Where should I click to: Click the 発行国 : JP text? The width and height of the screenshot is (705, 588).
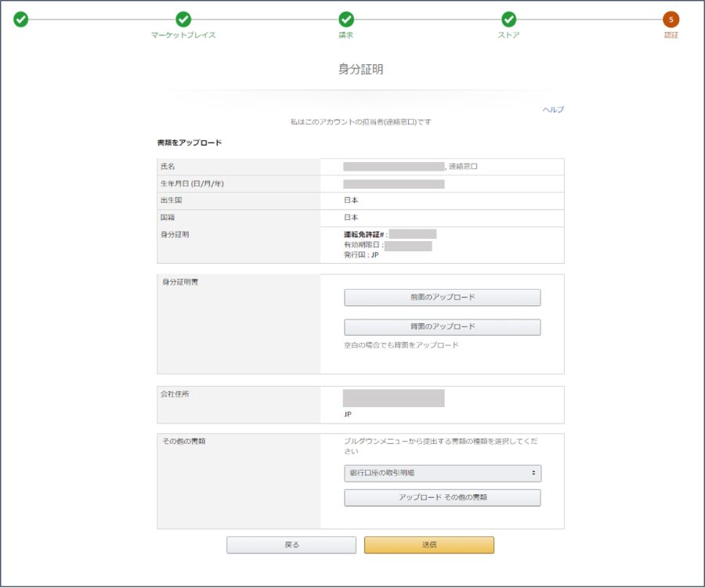click(361, 255)
